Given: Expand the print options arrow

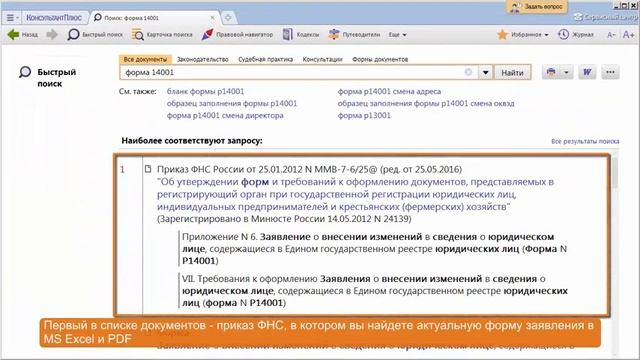Looking at the screenshot, I should click(567, 73).
